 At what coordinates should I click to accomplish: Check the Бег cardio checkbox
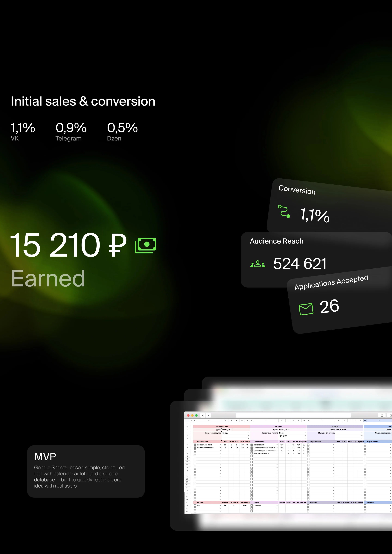point(195,506)
